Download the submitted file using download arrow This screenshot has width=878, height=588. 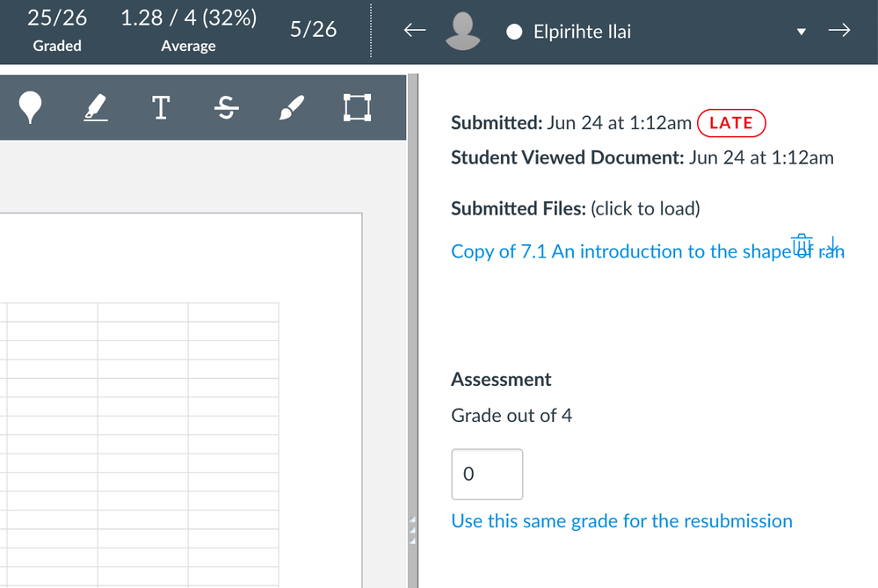[832, 246]
